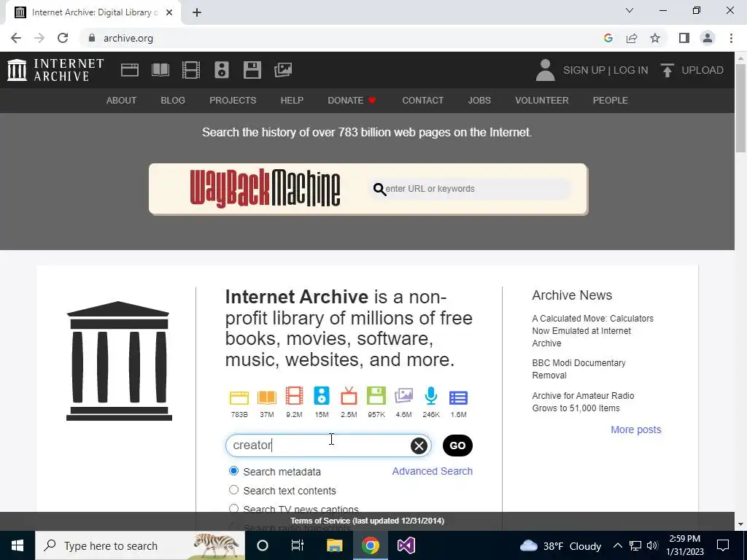Show hidden system tray icons
The height and width of the screenshot is (560, 747).
pyautogui.click(x=617, y=545)
